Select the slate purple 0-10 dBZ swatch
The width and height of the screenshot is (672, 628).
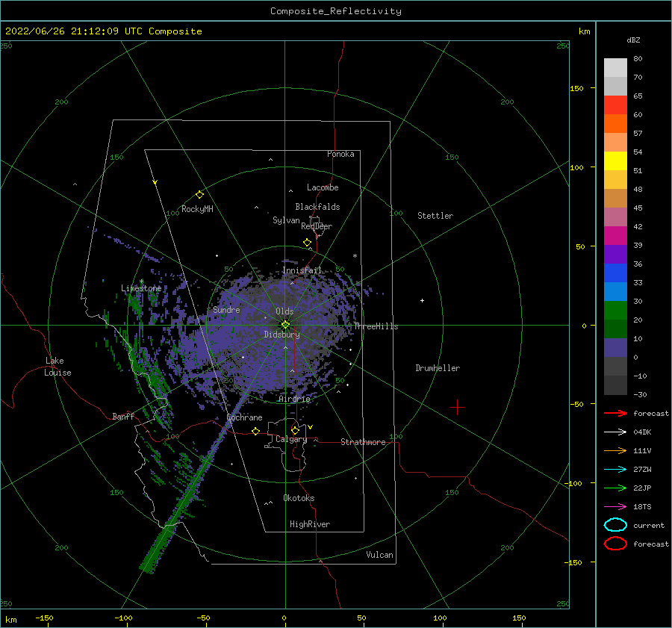(x=615, y=348)
